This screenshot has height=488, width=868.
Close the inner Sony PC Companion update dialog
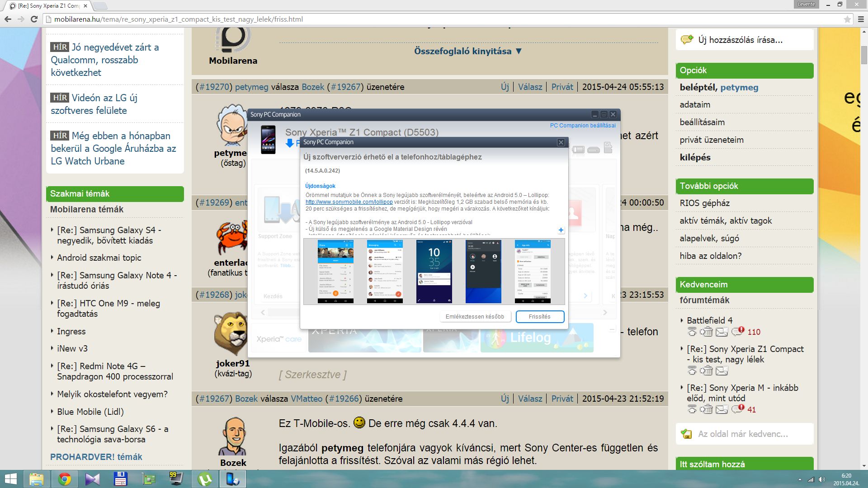point(561,142)
